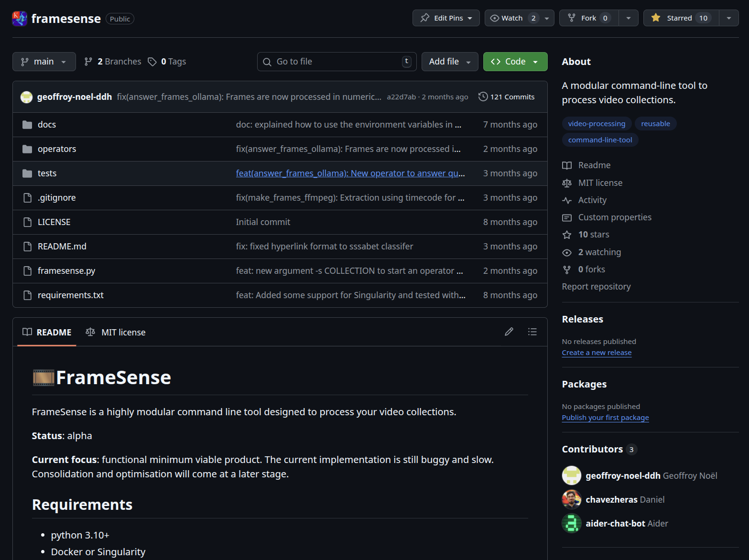
Task: Expand the main branch dropdown
Action: point(44,62)
